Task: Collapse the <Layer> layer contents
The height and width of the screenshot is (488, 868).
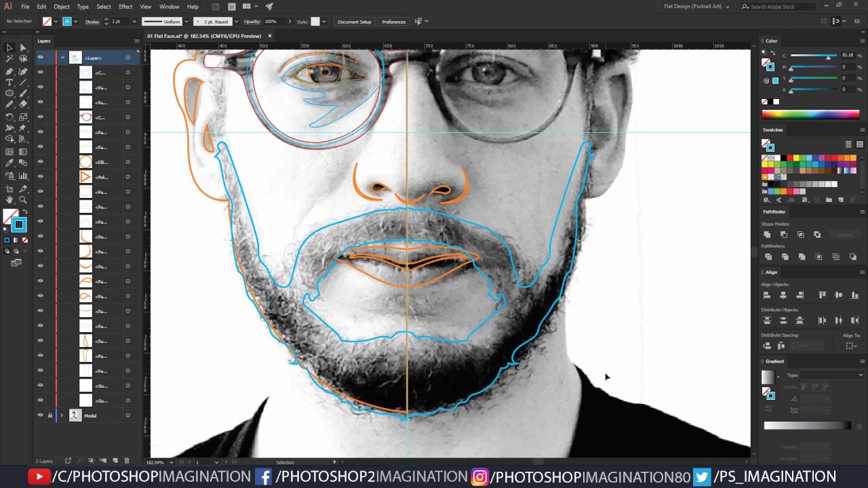Action: (62, 58)
